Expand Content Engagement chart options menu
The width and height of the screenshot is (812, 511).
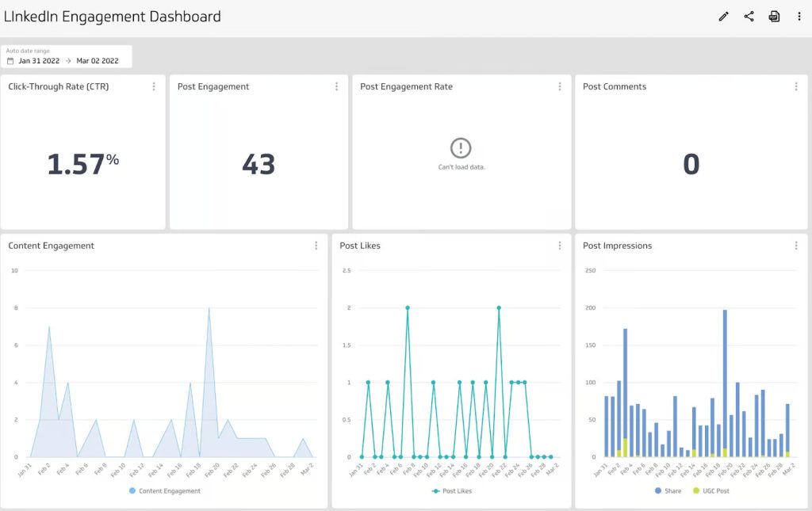pyautogui.click(x=316, y=246)
